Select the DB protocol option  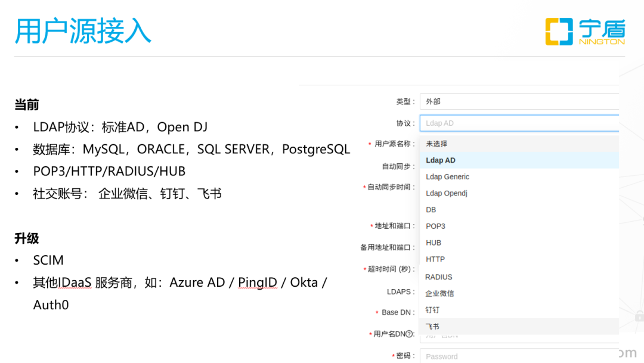tap(519, 209)
